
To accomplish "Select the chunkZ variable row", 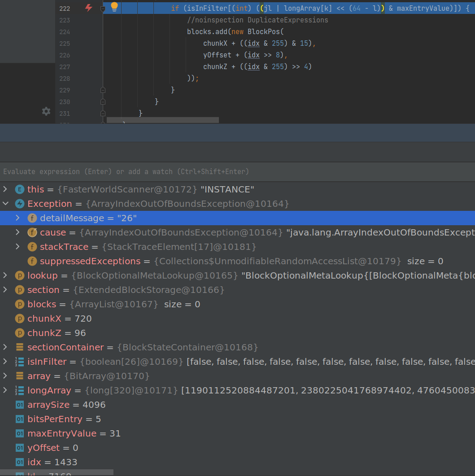I will pos(54,333).
